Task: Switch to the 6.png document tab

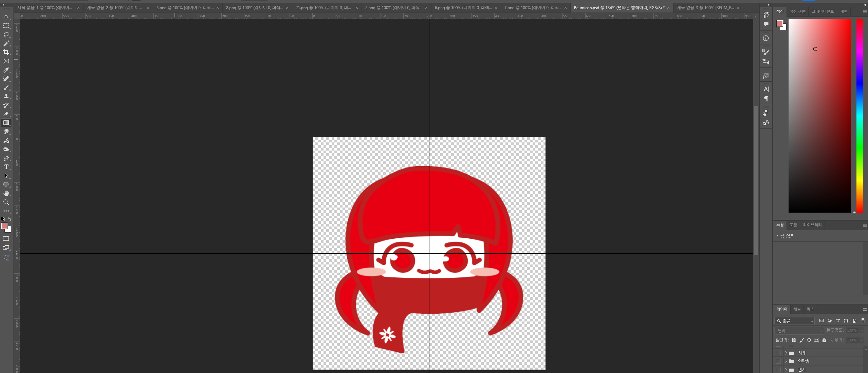Action: pyautogui.click(x=463, y=7)
